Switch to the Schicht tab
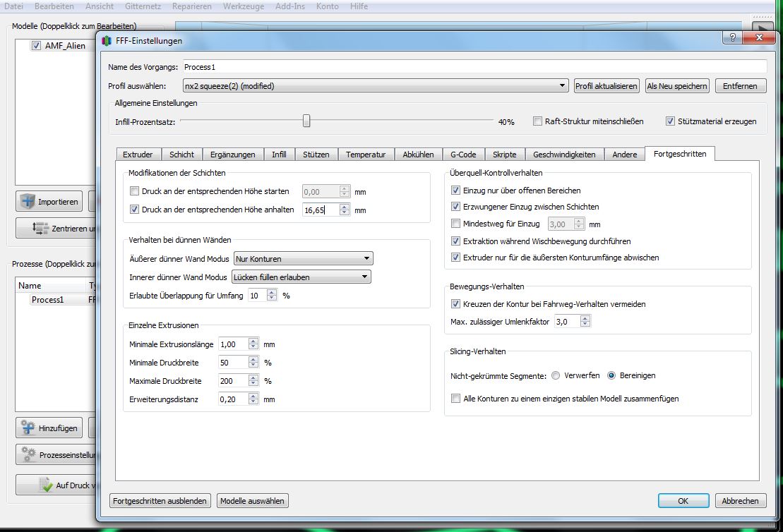The height and width of the screenshot is (532, 783). click(x=181, y=155)
